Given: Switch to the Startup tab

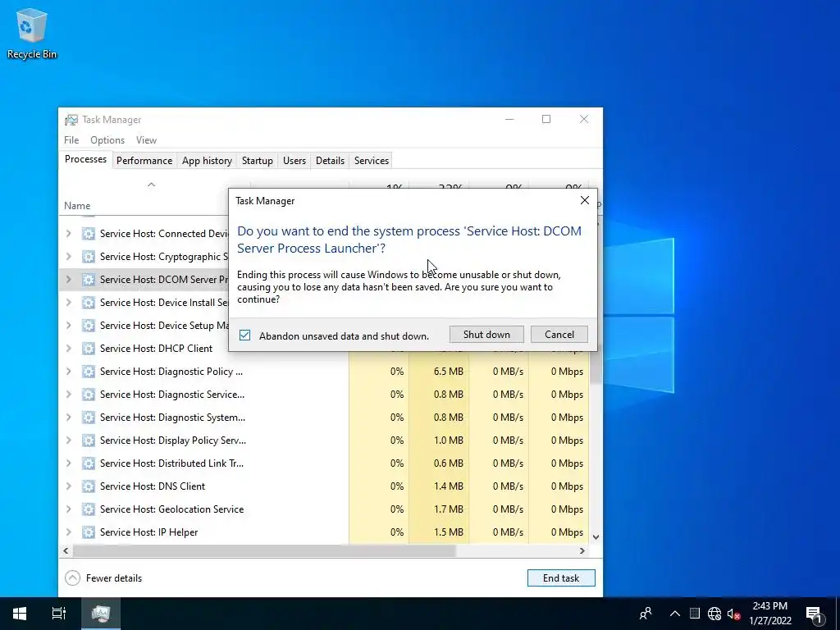Looking at the screenshot, I should click(x=257, y=161).
